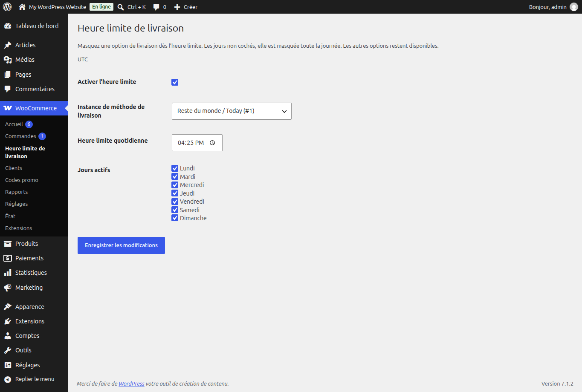
Task: Uncheck the Dimanche checkbox
Action: click(175, 218)
